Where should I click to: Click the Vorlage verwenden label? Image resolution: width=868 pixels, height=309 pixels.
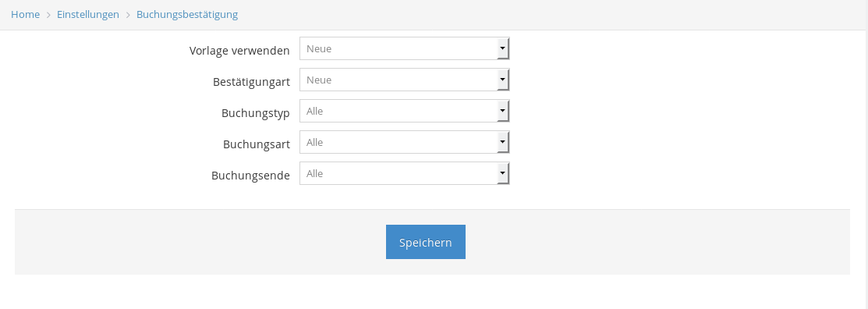coord(239,51)
